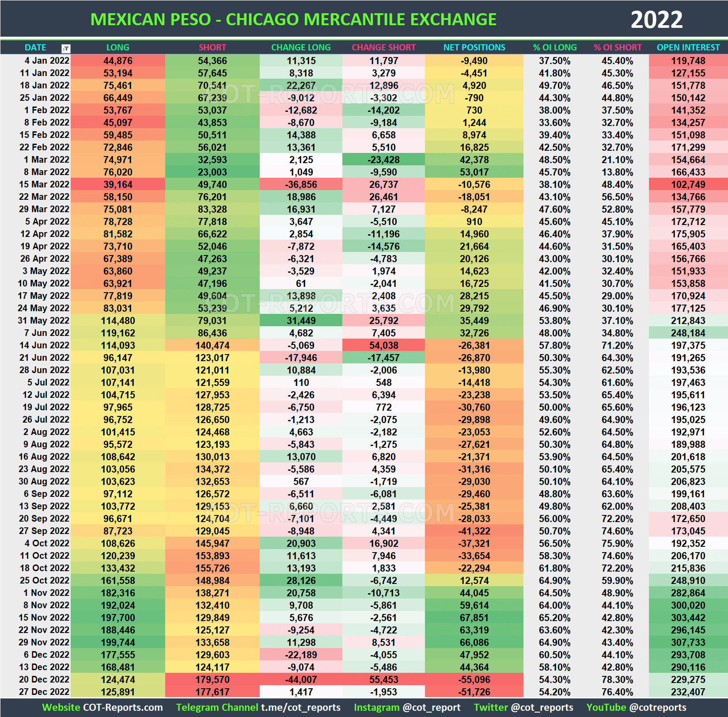
Task: Click the CHANGE SHORT column header
Action: pyautogui.click(x=383, y=47)
